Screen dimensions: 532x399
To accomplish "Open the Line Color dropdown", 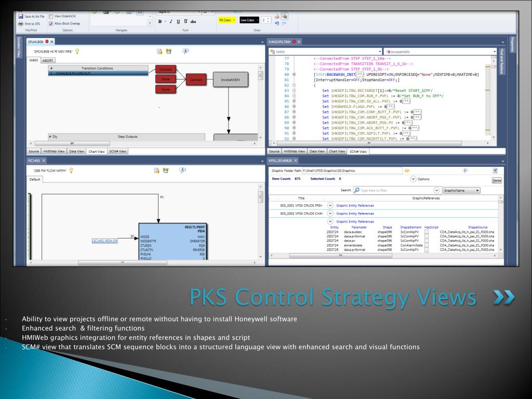I will coord(249,20).
